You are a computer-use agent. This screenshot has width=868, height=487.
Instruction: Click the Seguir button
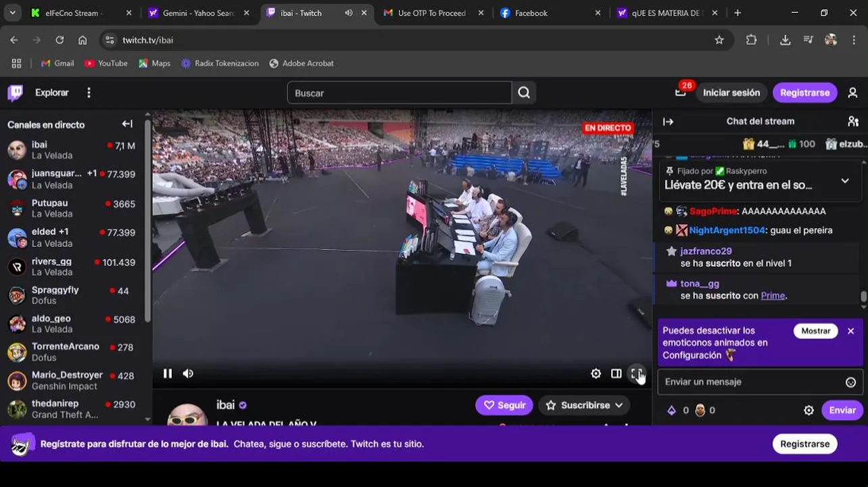pyautogui.click(x=504, y=405)
